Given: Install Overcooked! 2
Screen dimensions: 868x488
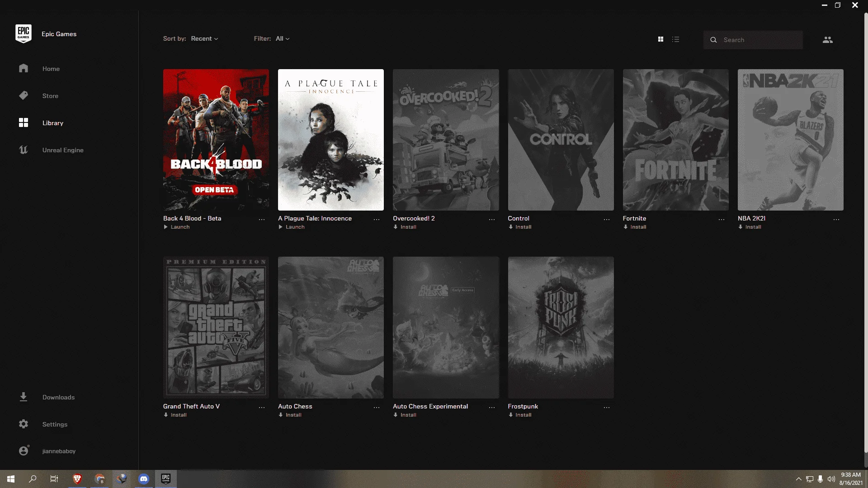Looking at the screenshot, I should click(405, 227).
